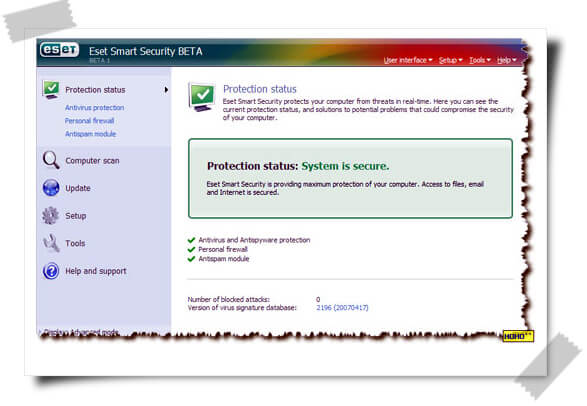Click checkmark next to Antivirus and Antispyware protection
Image resolution: width=587 pixels, height=406 pixels.
pyautogui.click(x=191, y=240)
